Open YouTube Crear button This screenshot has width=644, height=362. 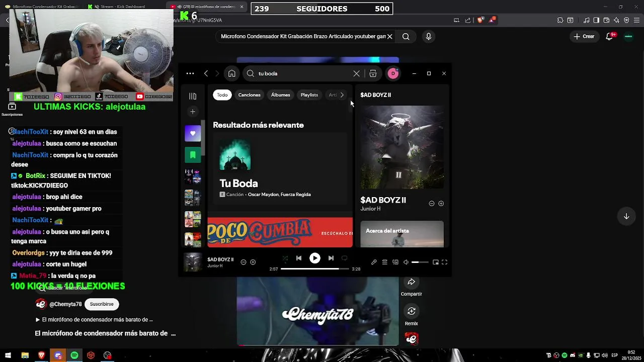[x=584, y=36]
